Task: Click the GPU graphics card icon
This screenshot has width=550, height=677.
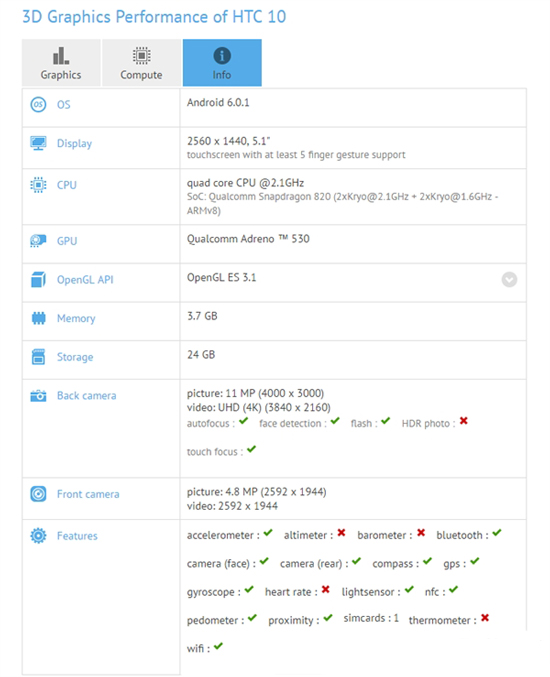Action: pyautogui.click(x=38, y=240)
